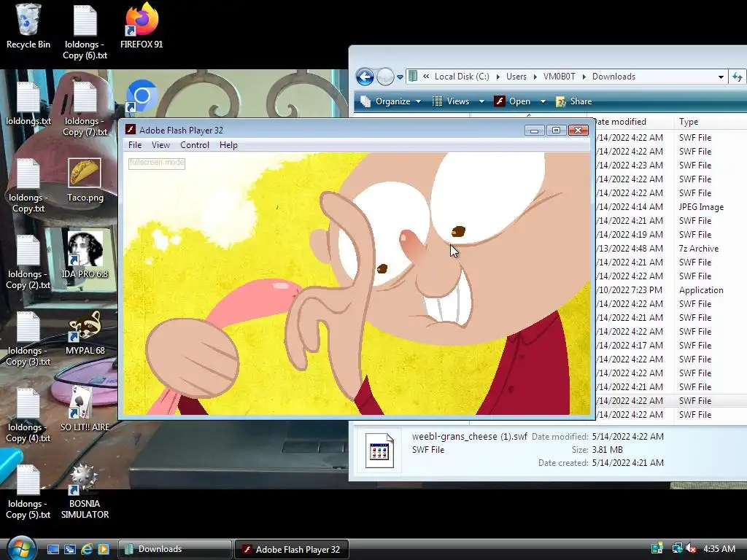Select the 7z Archive row in Explorer
Image resolution: width=747 pixels, height=560 pixels.
pyautogui.click(x=671, y=249)
